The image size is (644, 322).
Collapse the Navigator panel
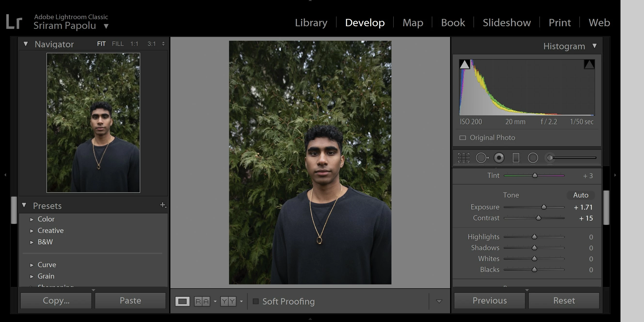(25, 44)
